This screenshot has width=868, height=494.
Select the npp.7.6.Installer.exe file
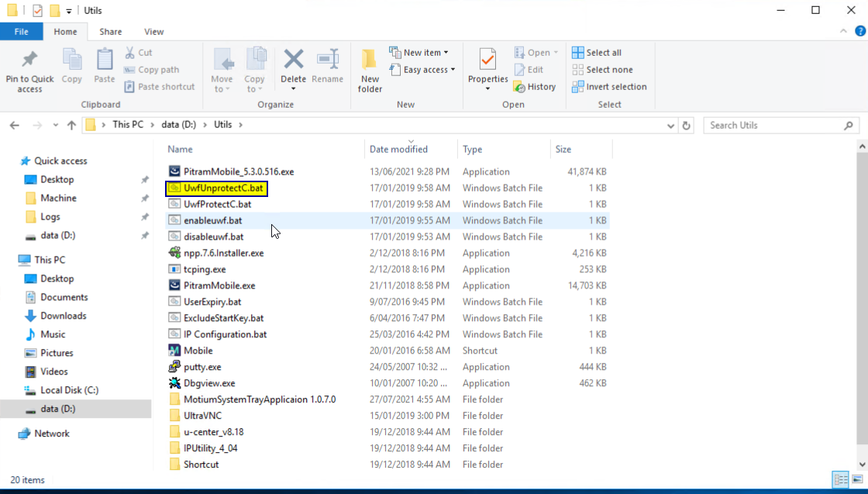pyautogui.click(x=223, y=253)
